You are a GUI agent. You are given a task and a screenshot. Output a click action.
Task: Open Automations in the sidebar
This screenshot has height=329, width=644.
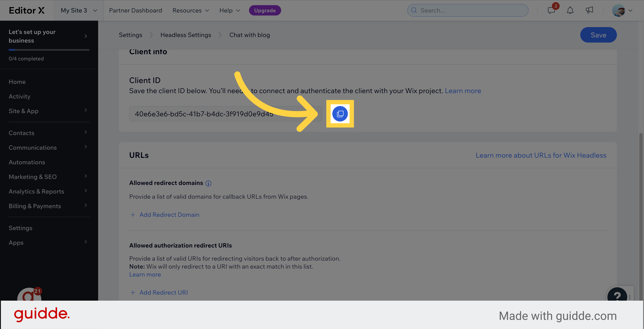coord(27,162)
